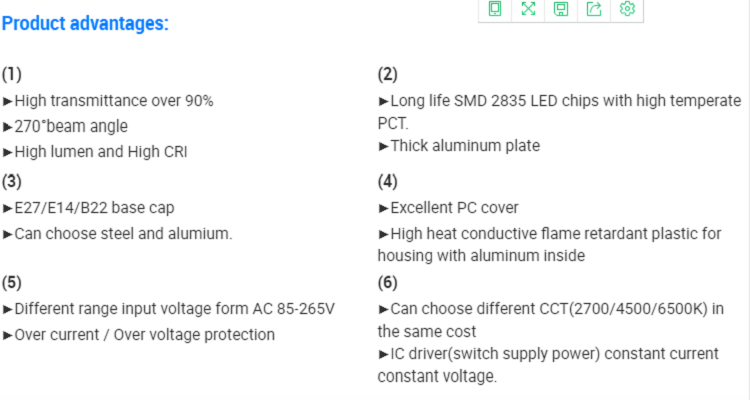Viewport: 750px width, 400px height.
Task: Click the save floppy disk icon
Action: (560, 9)
